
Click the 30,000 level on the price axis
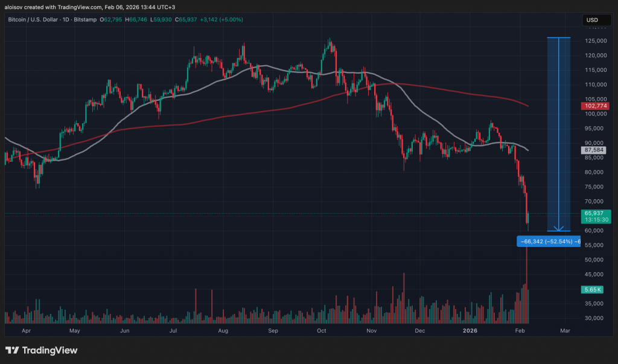[x=595, y=318]
